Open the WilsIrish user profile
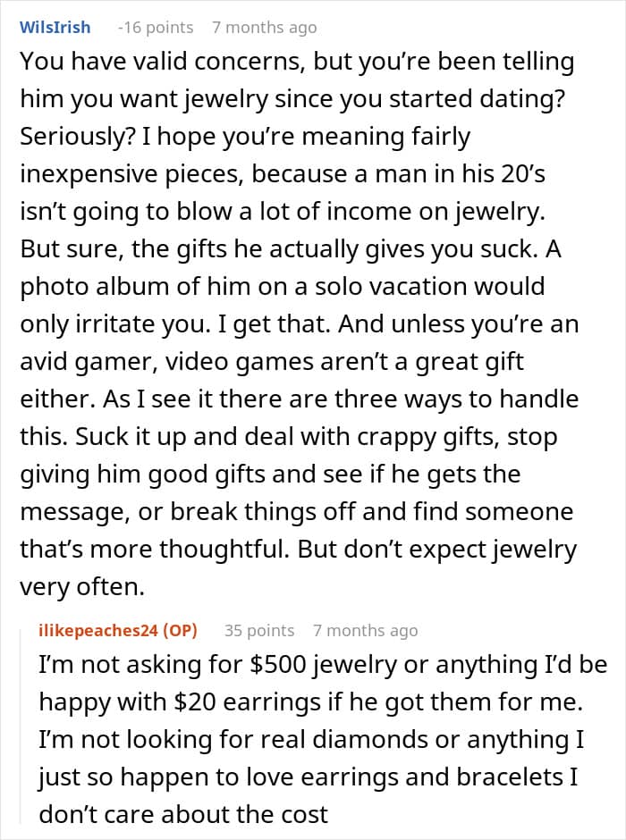626x840 pixels. pyautogui.click(x=55, y=27)
